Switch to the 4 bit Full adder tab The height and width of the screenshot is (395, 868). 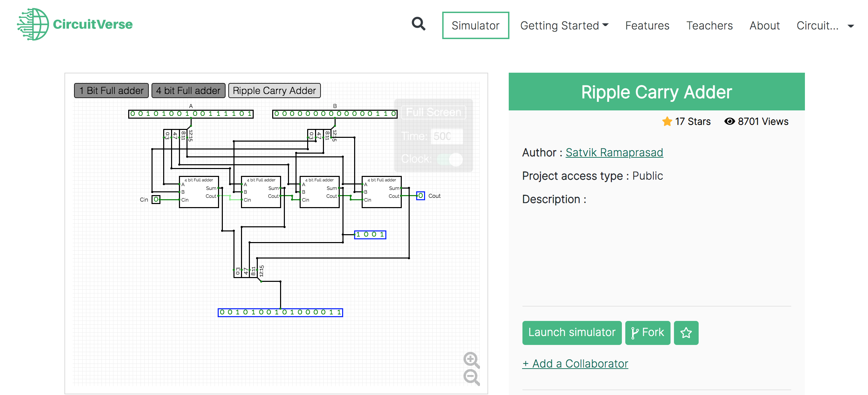pos(188,90)
